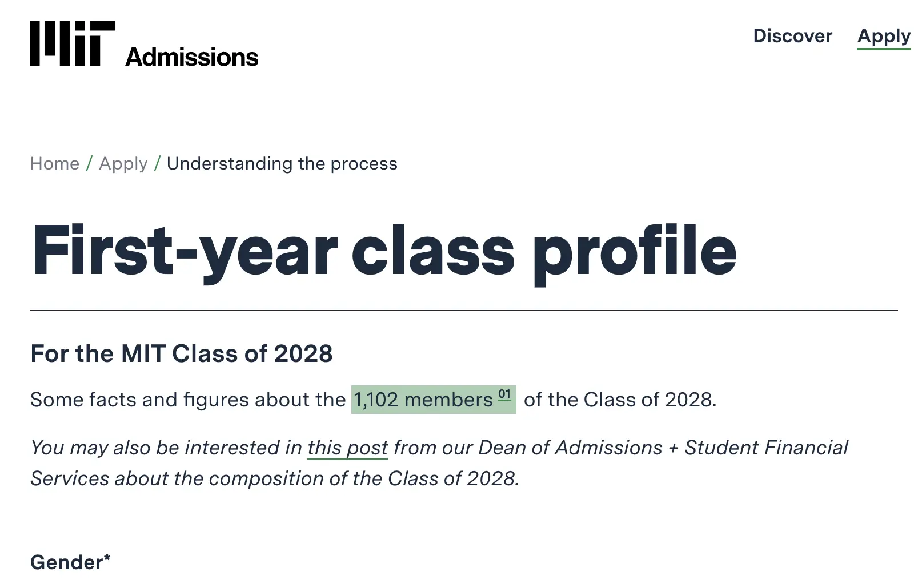Open the Discover navigation menu
This screenshot has width=914, height=588.
pos(792,36)
